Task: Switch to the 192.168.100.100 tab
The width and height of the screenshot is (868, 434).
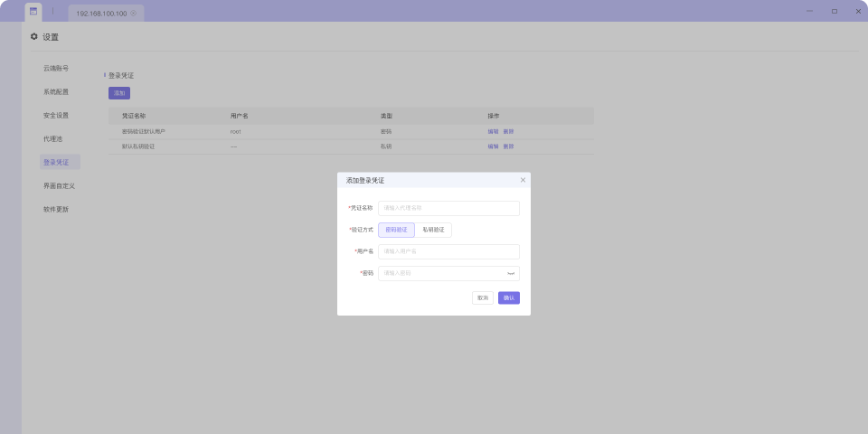Action: pyautogui.click(x=100, y=14)
